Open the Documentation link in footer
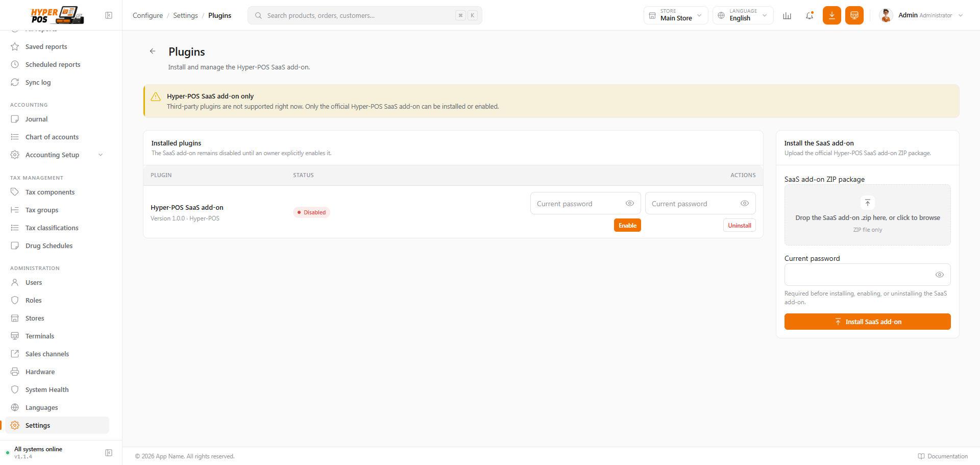This screenshot has height=465, width=980. (x=943, y=456)
